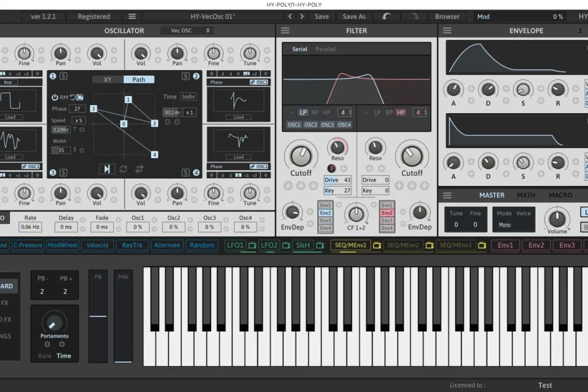
Task: Open the Filter panel menu icon
Action: [285, 30]
